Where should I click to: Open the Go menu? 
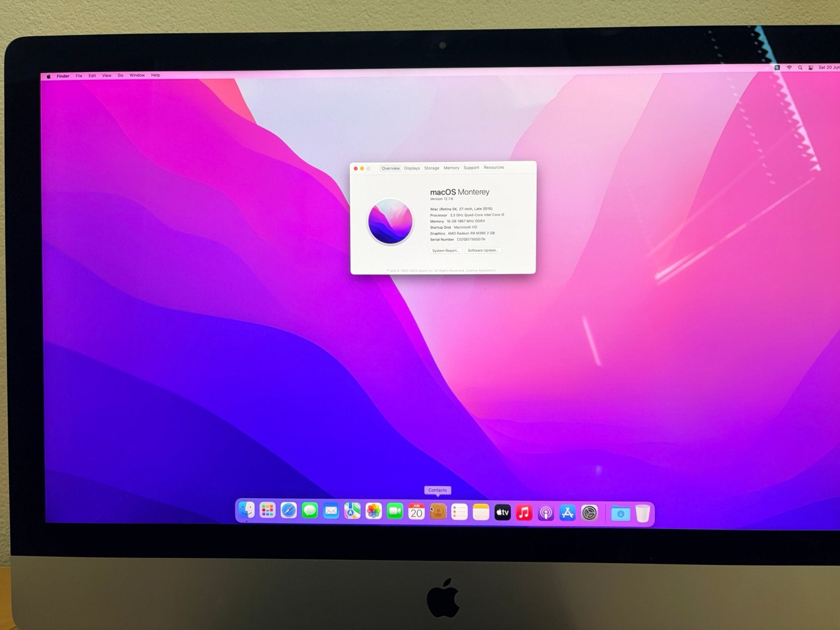coord(120,76)
